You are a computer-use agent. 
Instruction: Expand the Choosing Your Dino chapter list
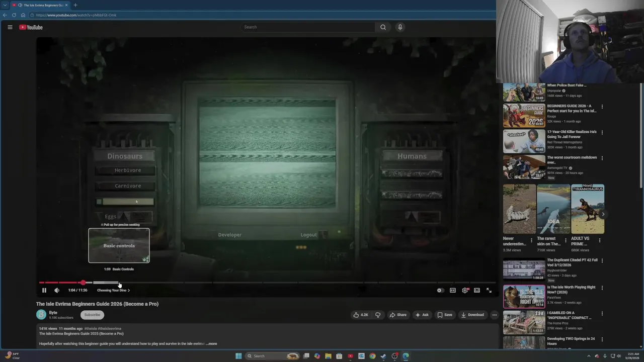(113, 290)
